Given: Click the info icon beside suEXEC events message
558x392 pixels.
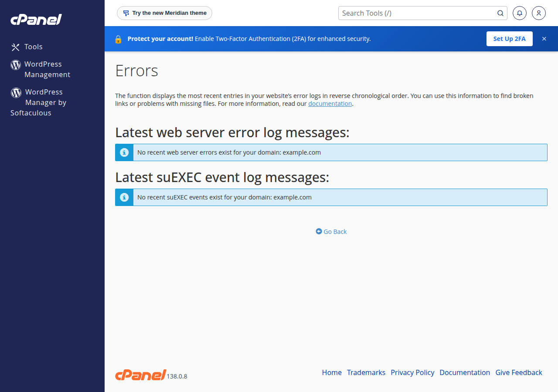Looking at the screenshot, I should click(124, 197).
